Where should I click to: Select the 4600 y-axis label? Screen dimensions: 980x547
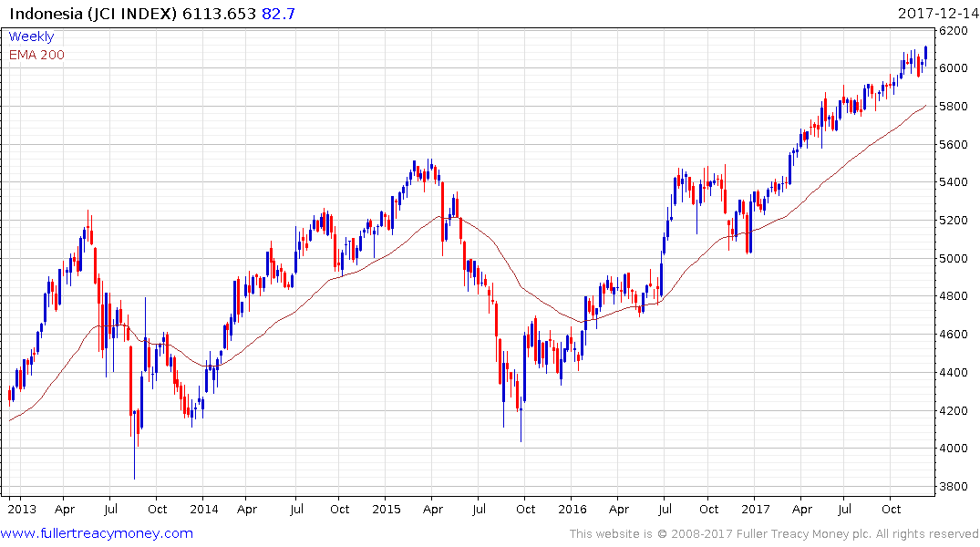(x=954, y=335)
